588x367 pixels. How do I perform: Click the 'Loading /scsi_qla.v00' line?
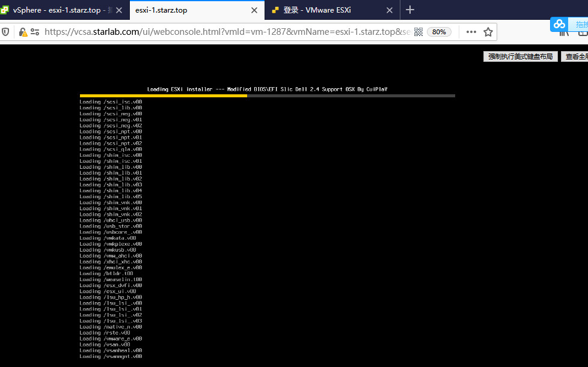pos(111,149)
